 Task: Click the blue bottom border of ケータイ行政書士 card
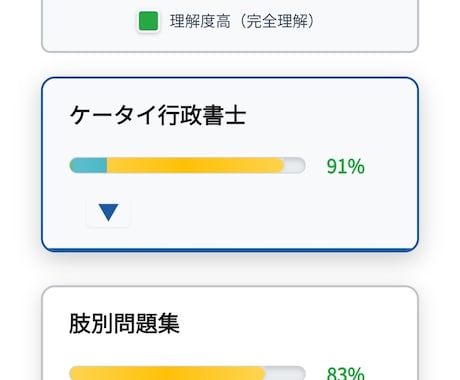[x=230, y=250]
